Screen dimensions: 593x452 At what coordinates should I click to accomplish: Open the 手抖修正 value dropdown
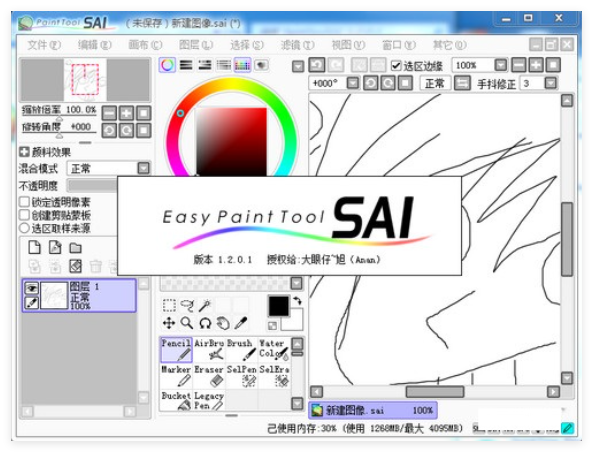pyautogui.click(x=551, y=83)
